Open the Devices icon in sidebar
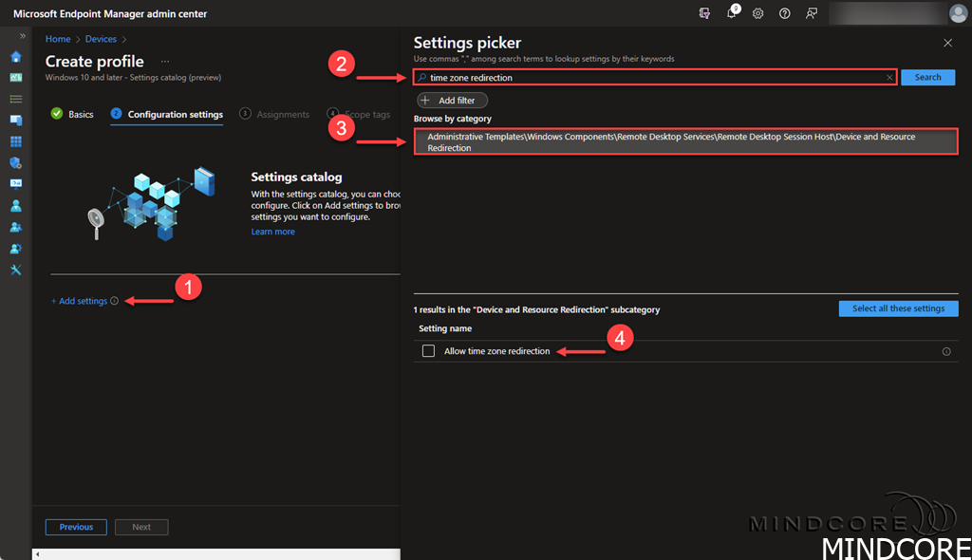The height and width of the screenshot is (560, 972). click(x=15, y=121)
